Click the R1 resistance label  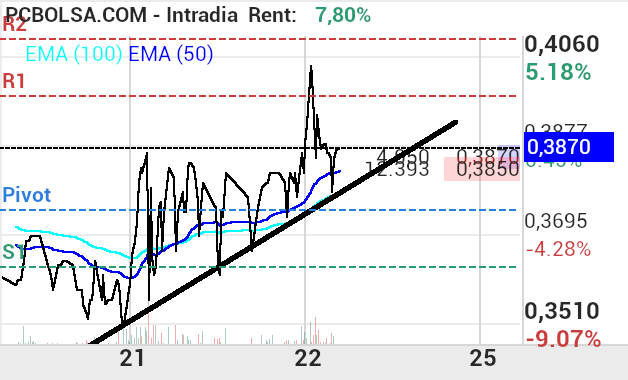tap(14, 81)
